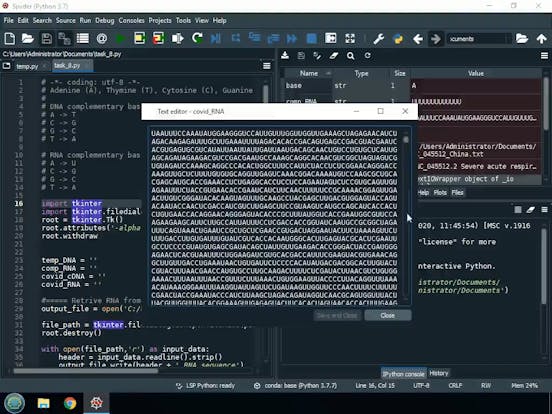The width and height of the screenshot is (552, 414).
Task: Switch to the History tab
Action: point(439,373)
